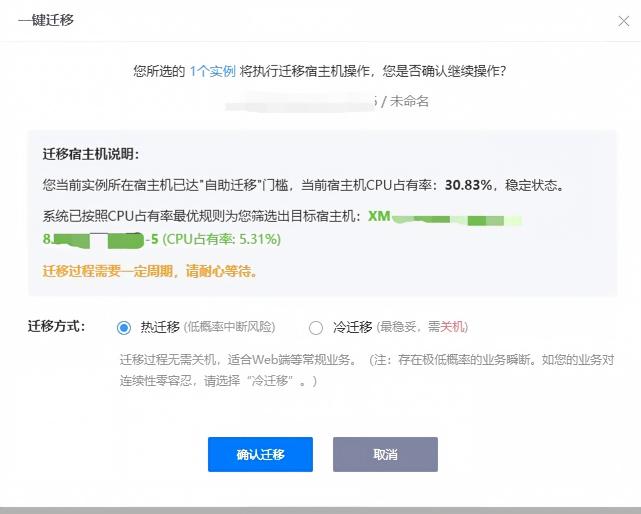
Task: Click the 迁移方式 label
Action: [x=56, y=326]
